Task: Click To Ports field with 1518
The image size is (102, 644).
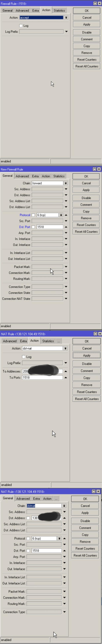Action: [x=43, y=378]
